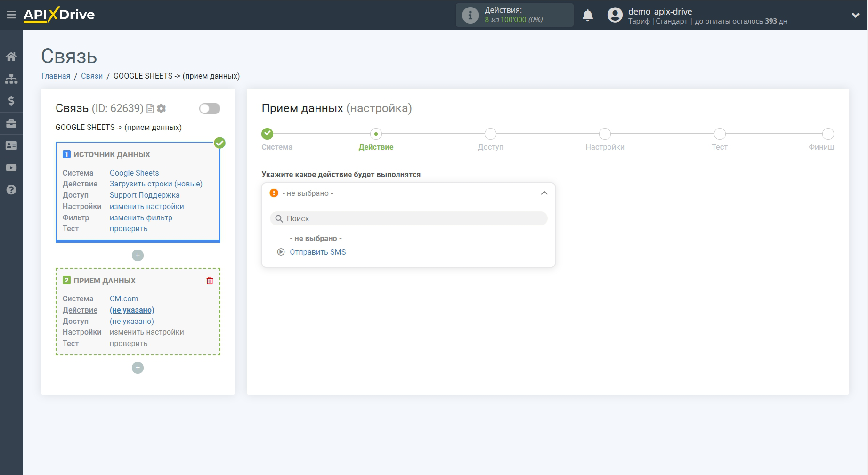Open the notifications bell

coord(588,15)
